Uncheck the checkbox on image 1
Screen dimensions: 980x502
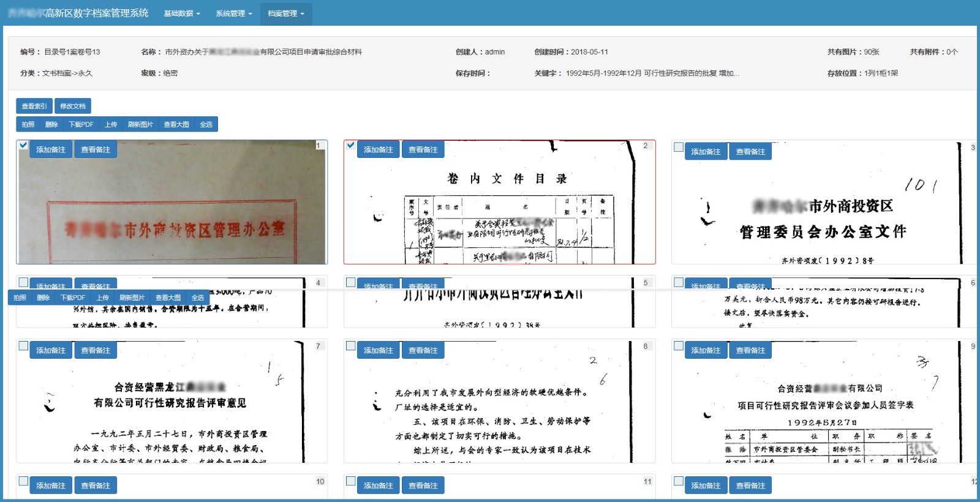23,145
